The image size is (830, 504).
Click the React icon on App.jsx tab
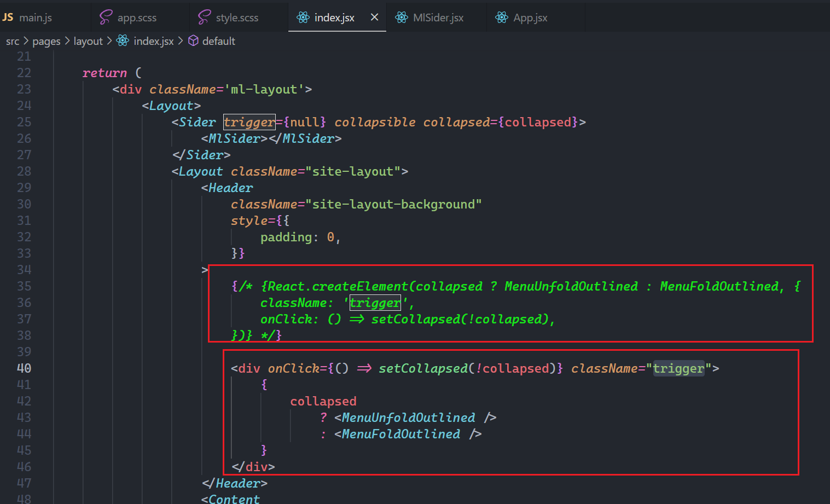coord(501,18)
